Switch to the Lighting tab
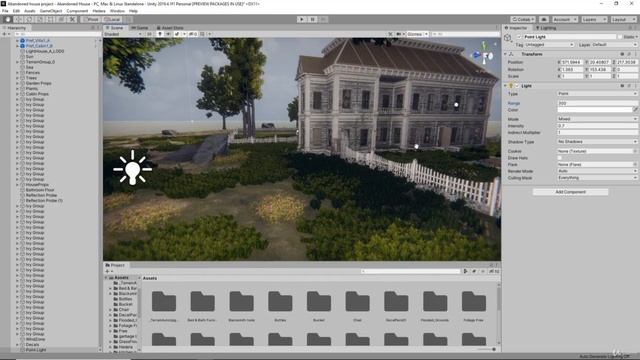The image size is (640, 360). coord(546,28)
